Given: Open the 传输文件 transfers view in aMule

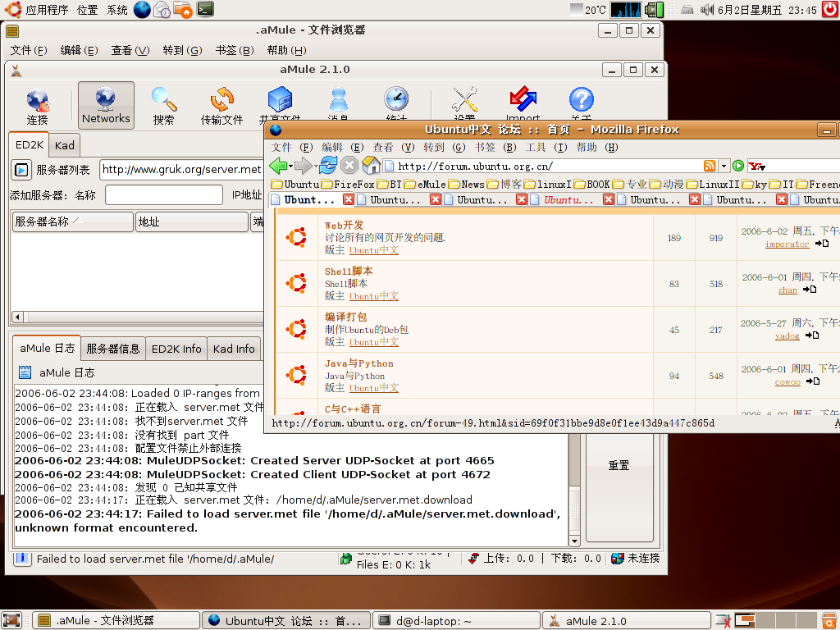Looking at the screenshot, I should click(221, 106).
